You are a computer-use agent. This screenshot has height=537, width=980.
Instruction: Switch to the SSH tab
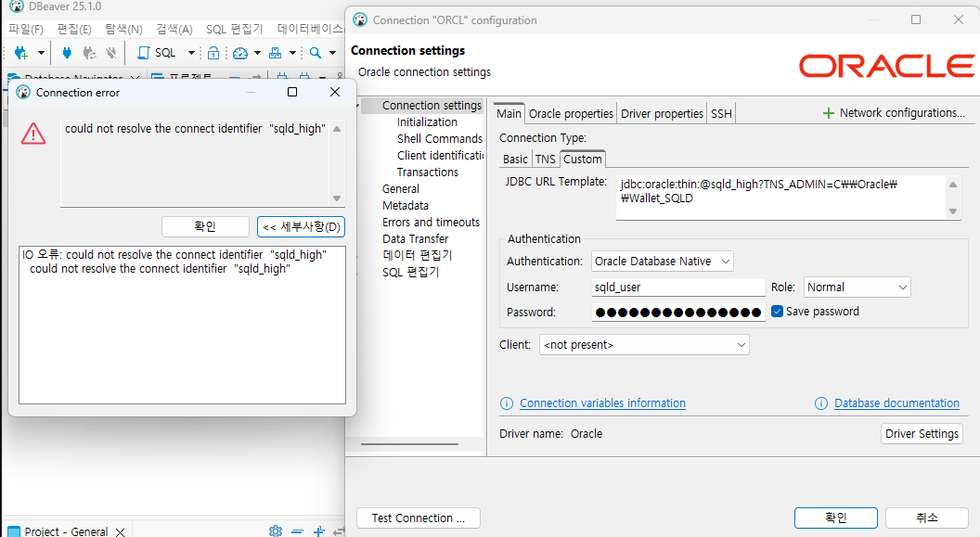[x=721, y=114]
